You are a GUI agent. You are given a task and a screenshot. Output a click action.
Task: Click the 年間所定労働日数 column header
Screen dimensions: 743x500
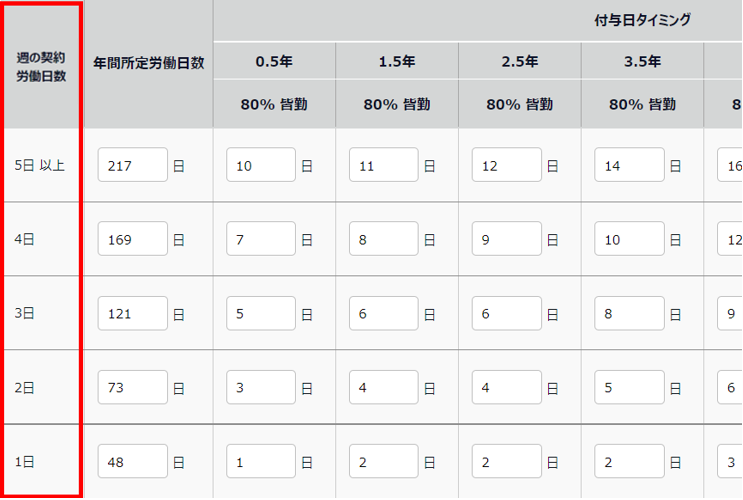[148, 62]
